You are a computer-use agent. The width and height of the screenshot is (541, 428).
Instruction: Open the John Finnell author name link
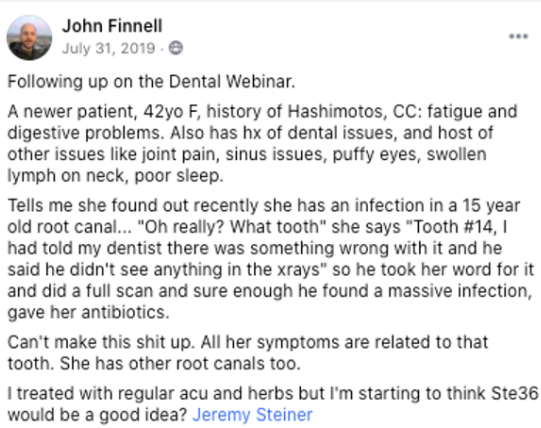tap(112, 26)
